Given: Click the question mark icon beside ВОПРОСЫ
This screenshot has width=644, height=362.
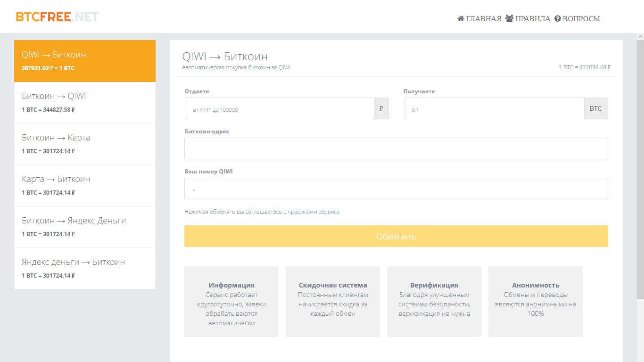Looking at the screenshot, I should click(x=557, y=19).
